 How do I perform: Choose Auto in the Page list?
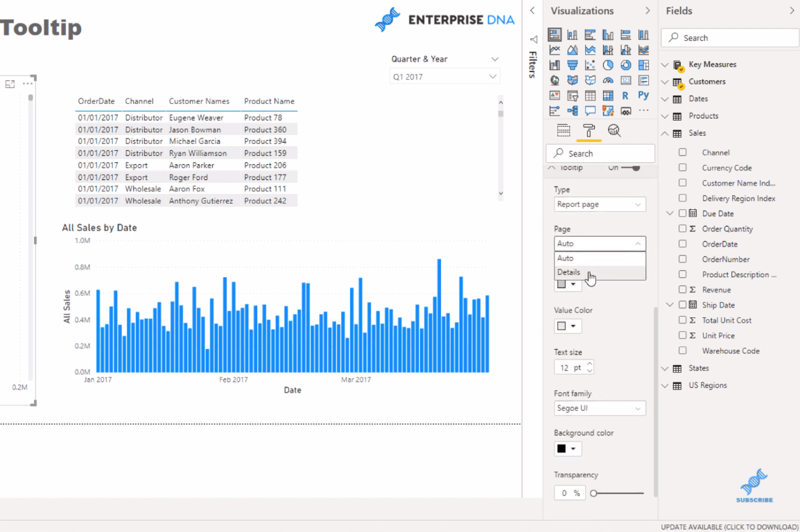[x=600, y=258]
